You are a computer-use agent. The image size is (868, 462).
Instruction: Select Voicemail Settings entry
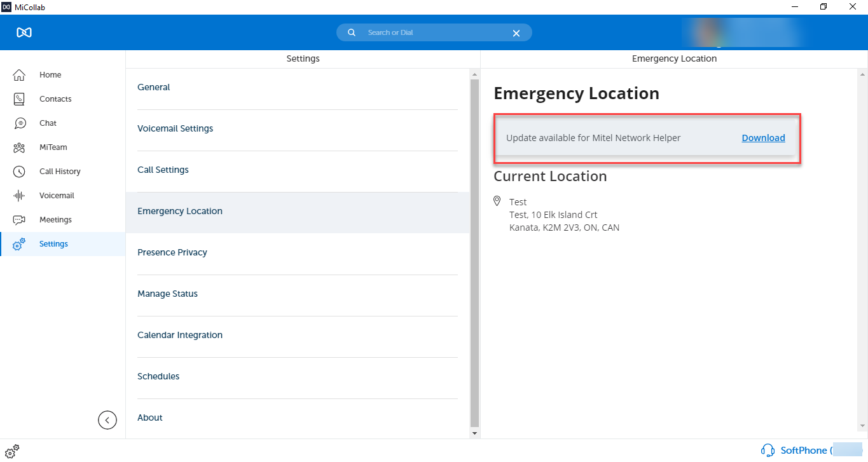point(175,128)
